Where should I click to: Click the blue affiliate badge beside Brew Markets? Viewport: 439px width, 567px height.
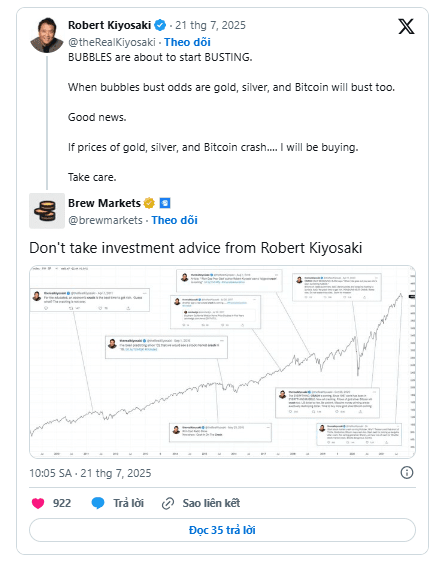coord(165,203)
